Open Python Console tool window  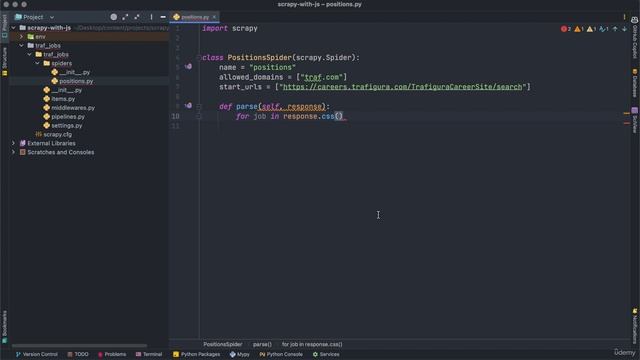click(x=281, y=354)
